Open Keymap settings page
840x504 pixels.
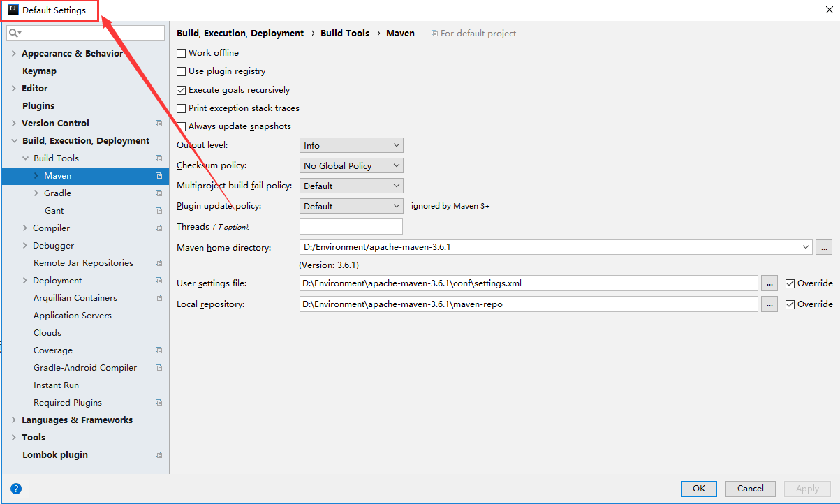click(39, 71)
